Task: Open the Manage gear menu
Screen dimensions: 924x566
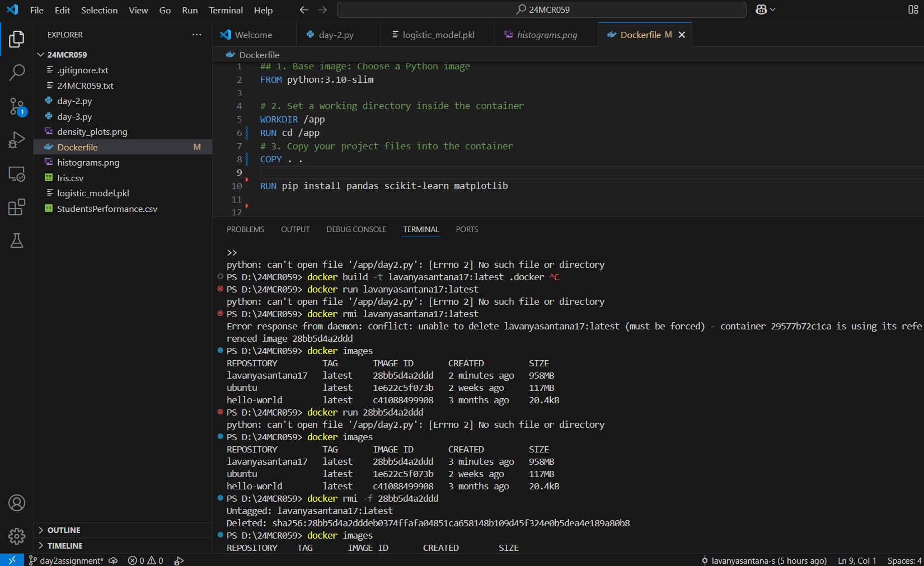Action: pyautogui.click(x=17, y=536)
